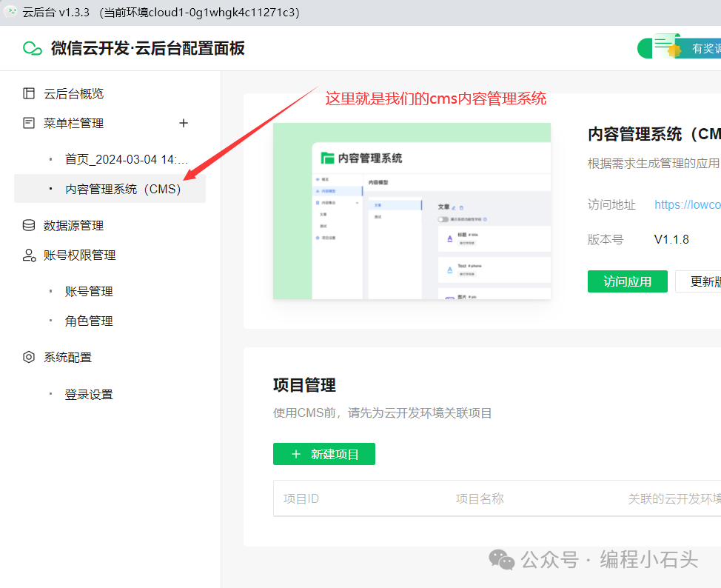
Task: Select 账号管理 submenu item
Action: pyautogui.click(x=89, y=291)
